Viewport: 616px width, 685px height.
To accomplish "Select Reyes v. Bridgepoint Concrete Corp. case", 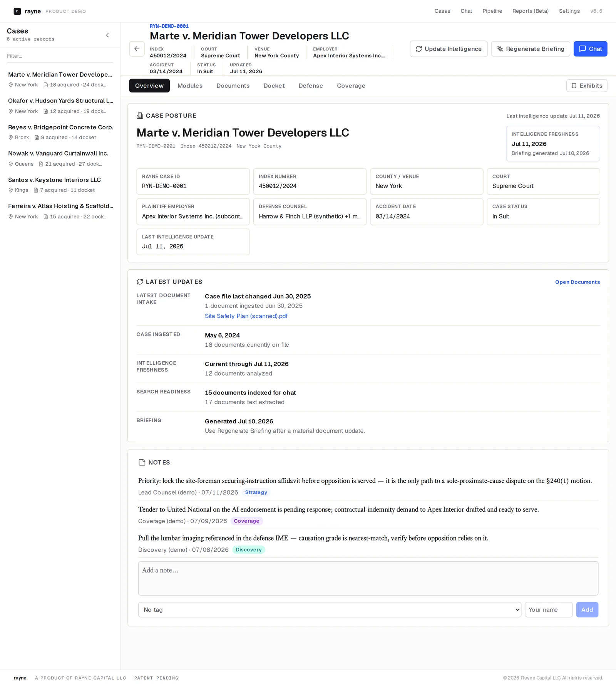I will [x=60, y=132].
